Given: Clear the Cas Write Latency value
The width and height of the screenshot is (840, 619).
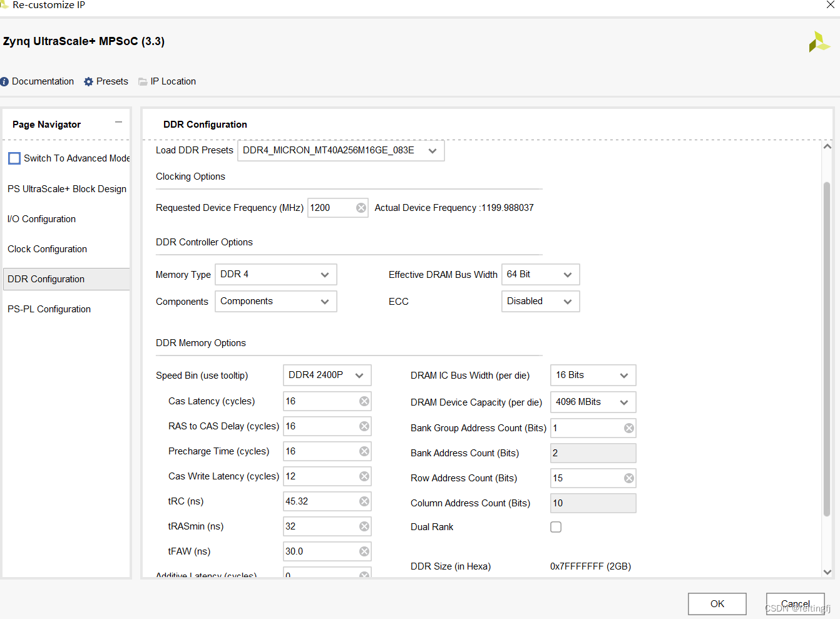Looking at the screenshot, I should click(364, 476).
